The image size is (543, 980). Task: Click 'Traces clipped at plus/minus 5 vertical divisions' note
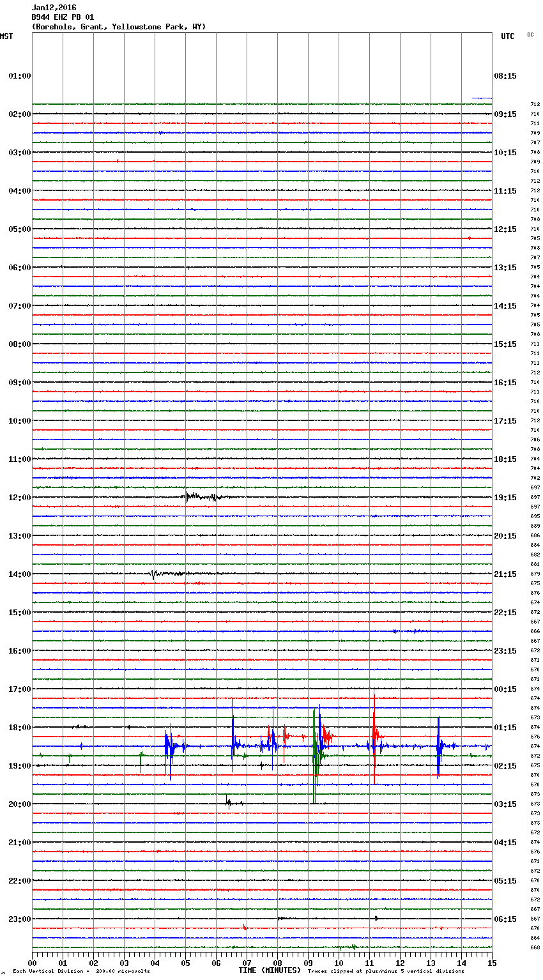[386, 972]
